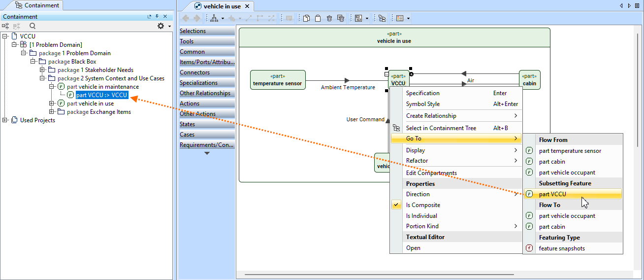Expand the Used Projects tree node

[x=5, y=120]
